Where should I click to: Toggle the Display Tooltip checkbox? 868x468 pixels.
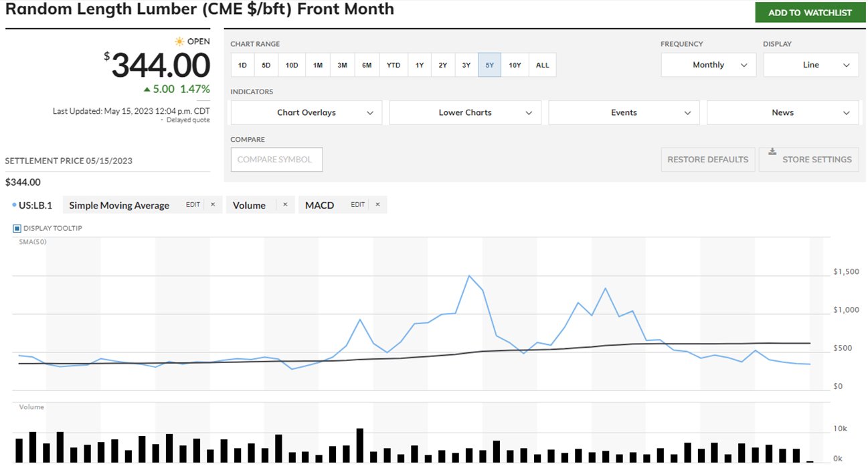(17, 229)
